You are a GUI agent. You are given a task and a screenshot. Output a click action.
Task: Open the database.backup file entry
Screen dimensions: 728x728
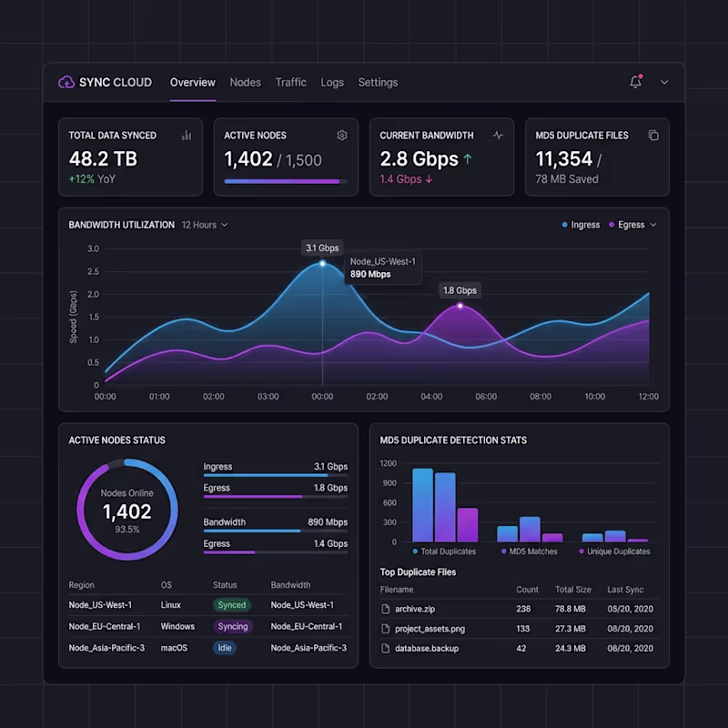(x=427, y=648)
